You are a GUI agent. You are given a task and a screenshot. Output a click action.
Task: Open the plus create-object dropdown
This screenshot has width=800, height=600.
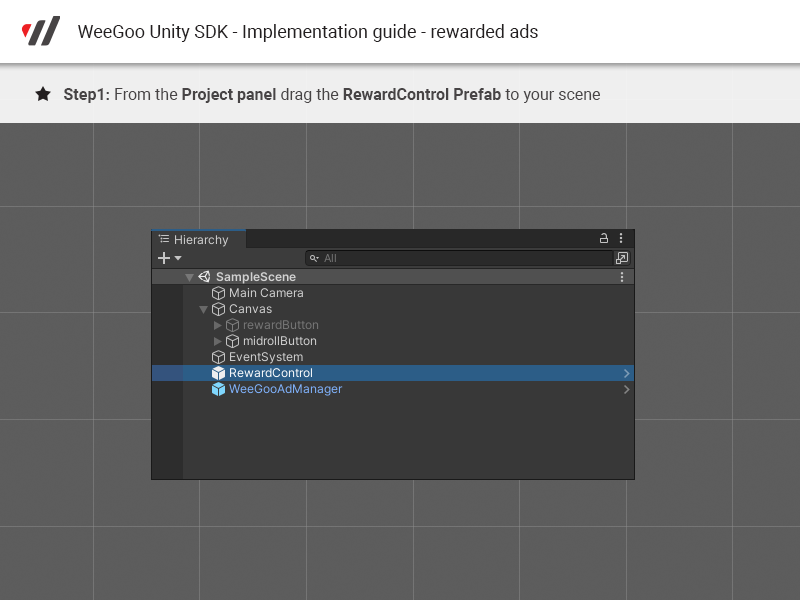(169, 258)
